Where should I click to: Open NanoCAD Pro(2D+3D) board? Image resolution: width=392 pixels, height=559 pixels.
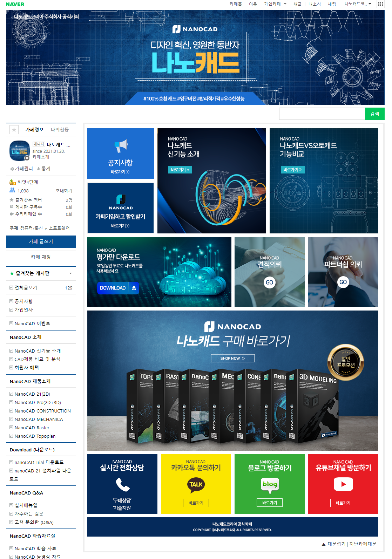pyautogui.click(x=38, y=403)
